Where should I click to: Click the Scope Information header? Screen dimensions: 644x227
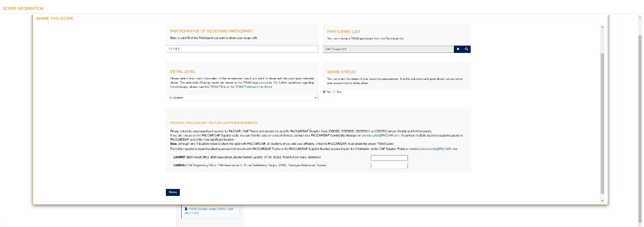click(23, 8)
